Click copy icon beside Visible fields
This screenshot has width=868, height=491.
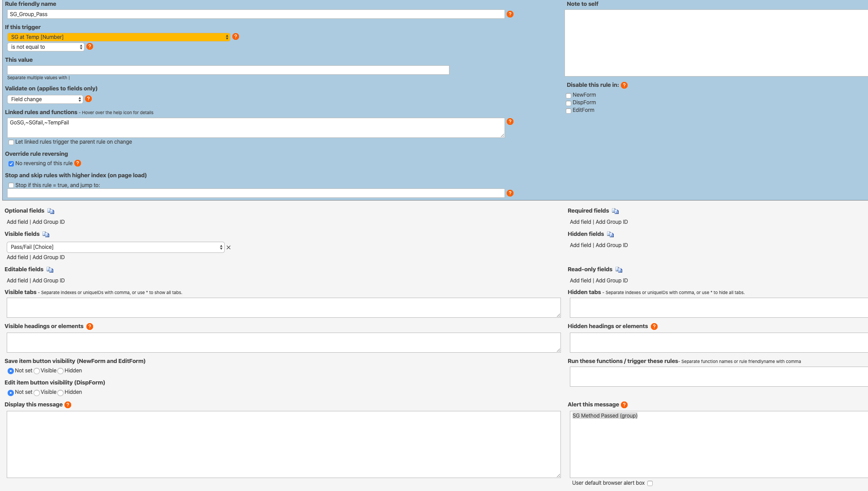click(46, 235)
